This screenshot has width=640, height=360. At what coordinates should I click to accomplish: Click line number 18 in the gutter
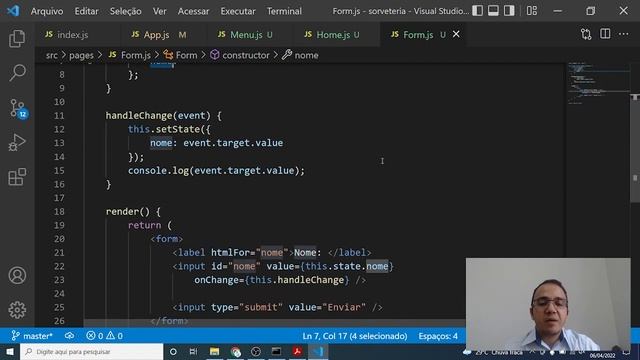[x=59, y=211]
